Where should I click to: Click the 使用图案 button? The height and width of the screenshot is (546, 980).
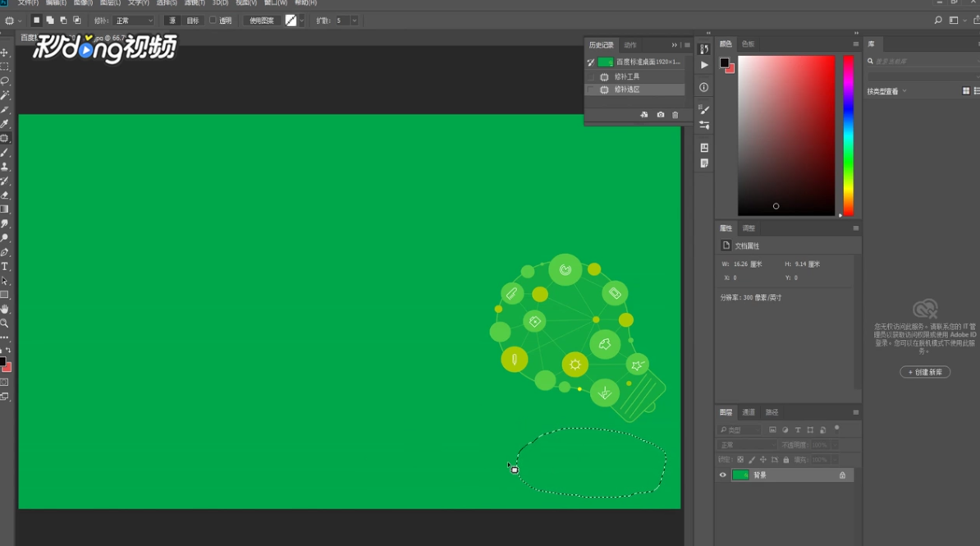pos(261,21)
